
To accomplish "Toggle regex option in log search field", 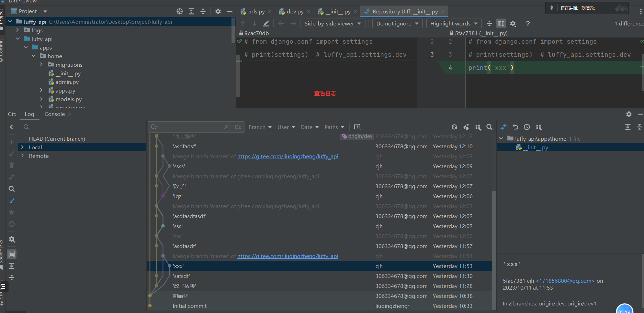I will pos(226,127).
